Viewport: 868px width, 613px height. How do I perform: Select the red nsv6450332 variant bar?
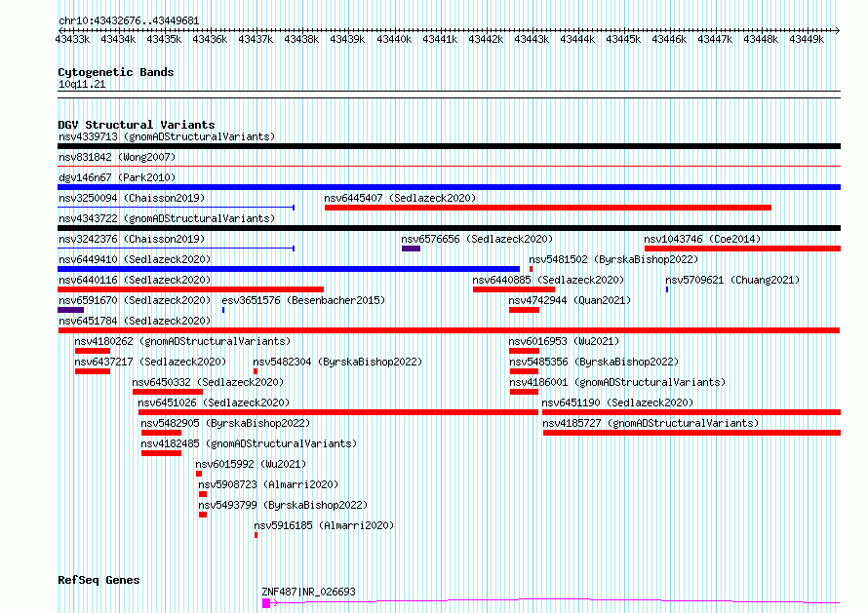click(168, 392)
